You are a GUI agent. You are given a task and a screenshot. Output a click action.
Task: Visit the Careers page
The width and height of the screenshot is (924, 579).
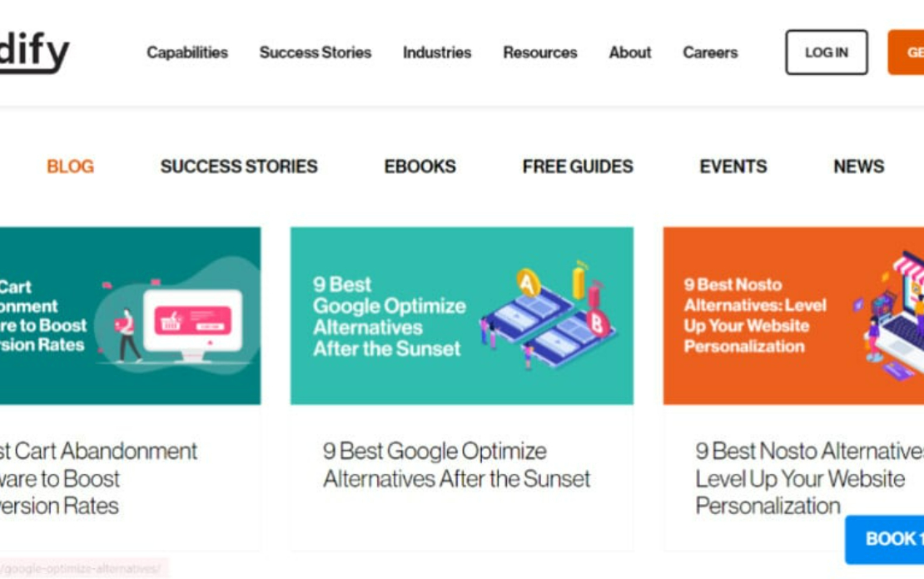point(710,52)
